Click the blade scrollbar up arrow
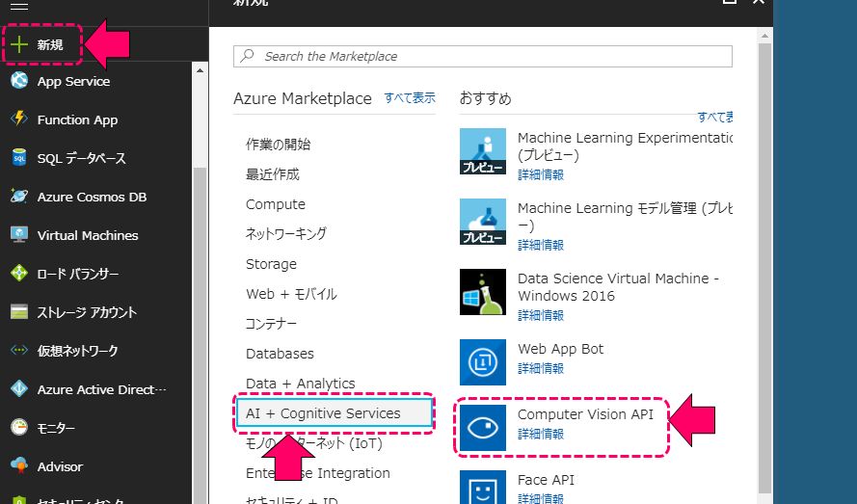This screenshot has height=504, width=857. pos(764,36)
